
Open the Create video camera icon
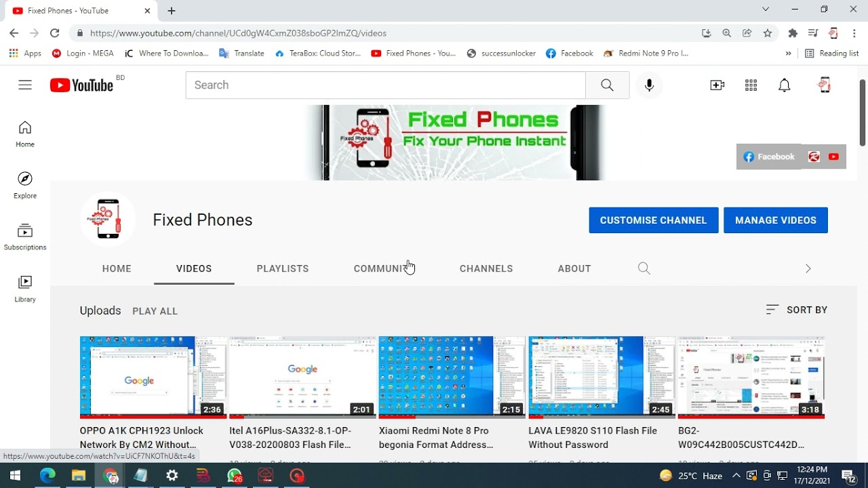717,85
